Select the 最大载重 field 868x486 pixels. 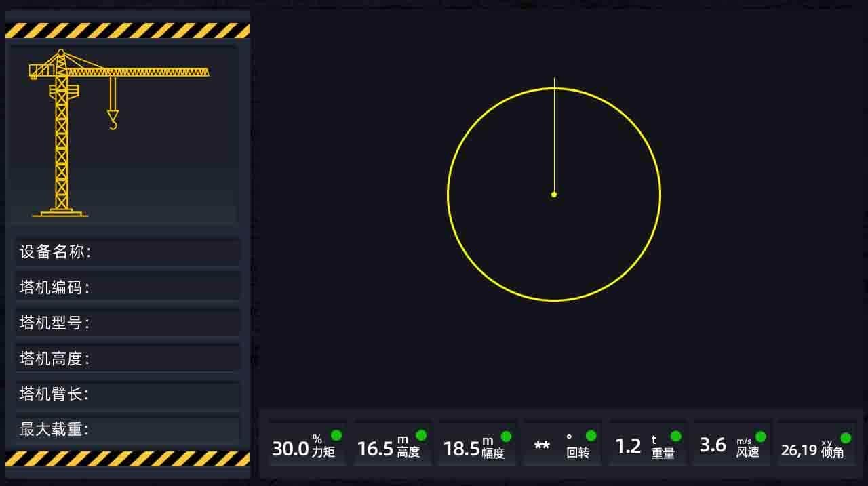point(127,429)
